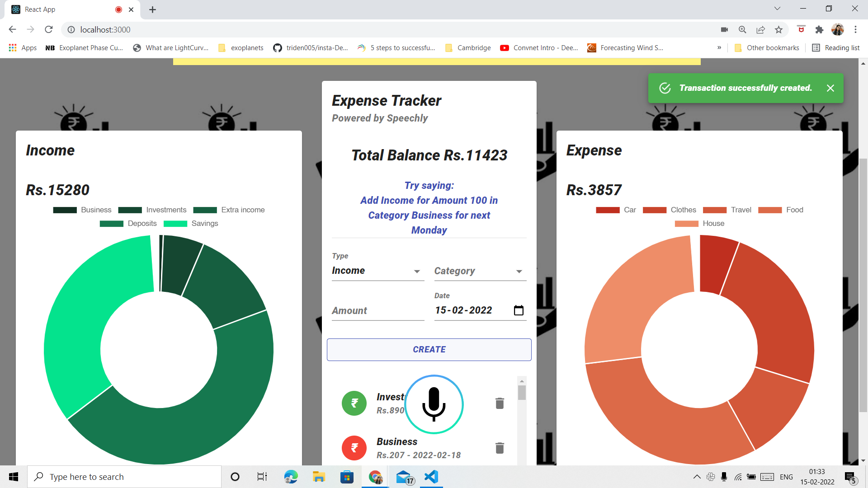The height and width of the screenshot is (488, 868).
Task: Open the calendar date picker icon
Action: 519,310
